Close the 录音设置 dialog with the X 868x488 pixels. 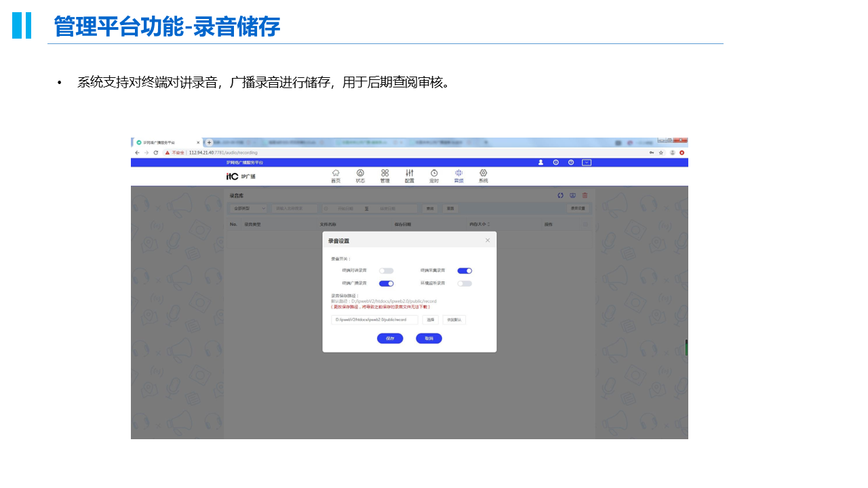point(487,241)
